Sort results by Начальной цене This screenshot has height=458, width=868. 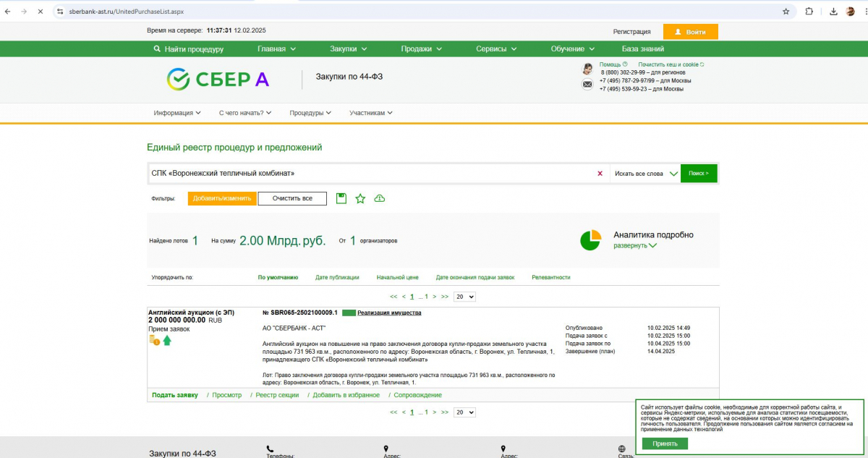click(x=398, y=277)
